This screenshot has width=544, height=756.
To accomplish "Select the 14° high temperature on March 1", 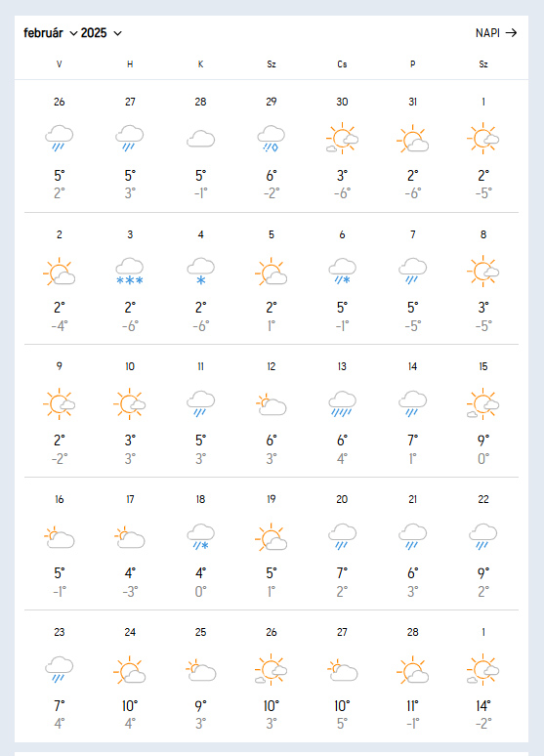I will coord(483,706).
